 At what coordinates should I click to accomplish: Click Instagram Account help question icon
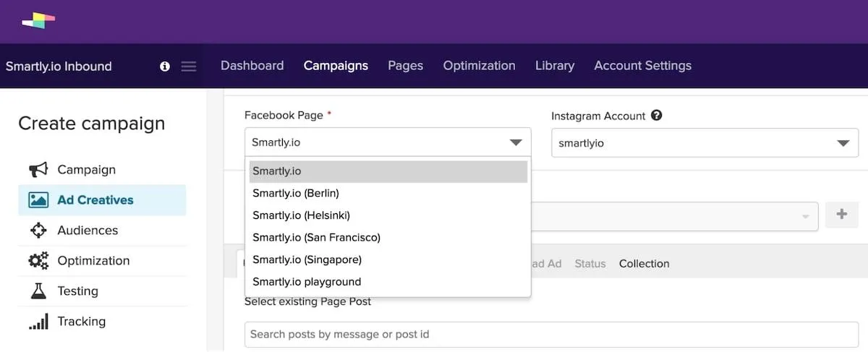[657, 115]
